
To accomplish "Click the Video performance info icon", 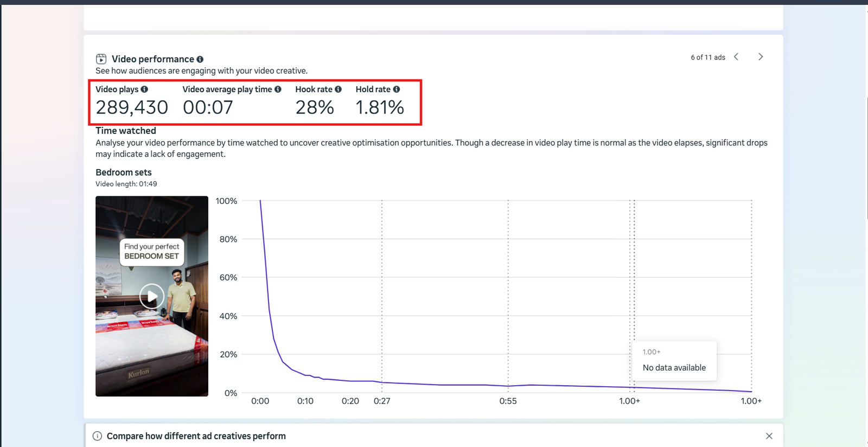I will click(x=200, y=59).
